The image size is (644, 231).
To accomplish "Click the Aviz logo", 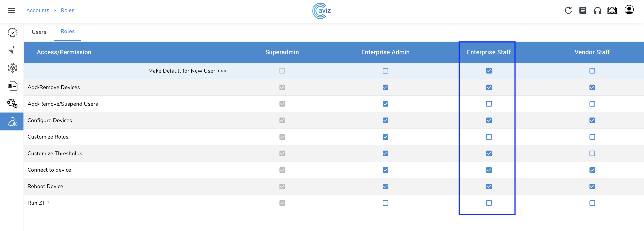I will [x=322, y=10].
